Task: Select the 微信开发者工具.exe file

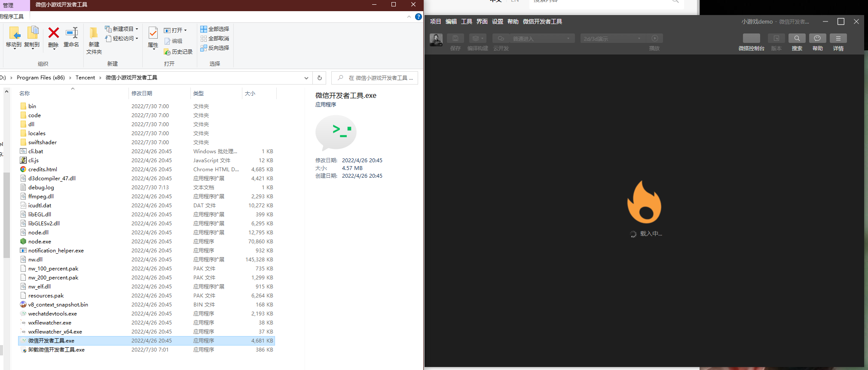Action: [x=147, y=340]
